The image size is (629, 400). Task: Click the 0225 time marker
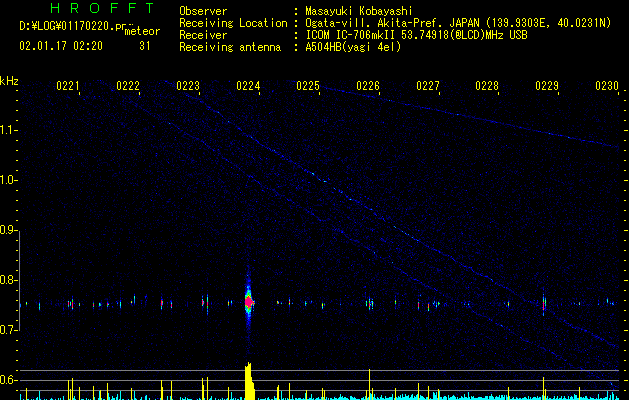coord(308,86)
